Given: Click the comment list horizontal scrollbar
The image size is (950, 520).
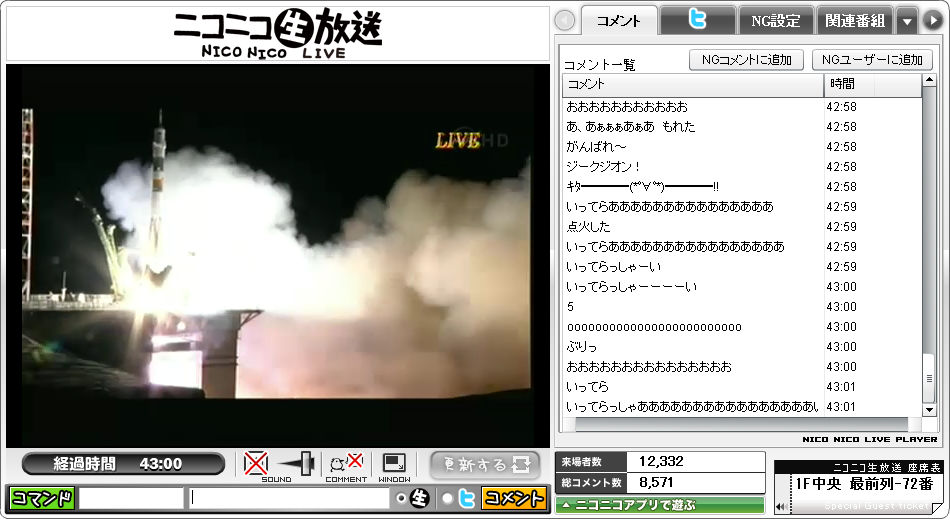Looking at the screenshot, I should pos(742,424).
